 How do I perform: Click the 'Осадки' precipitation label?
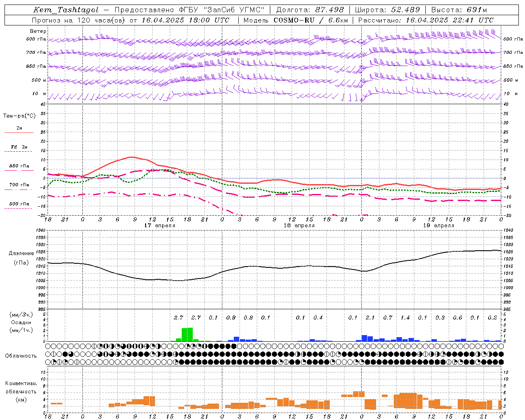pos(21,322)
